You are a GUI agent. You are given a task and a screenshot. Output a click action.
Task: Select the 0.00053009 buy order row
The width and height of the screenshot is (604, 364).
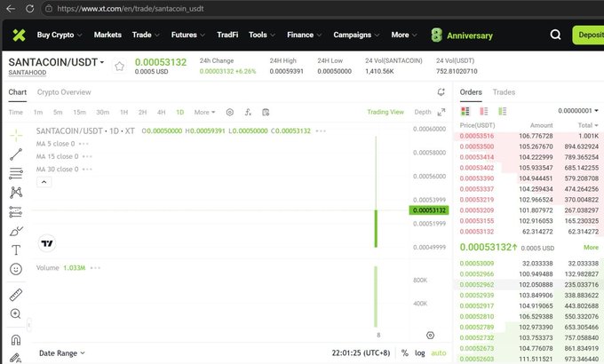tap(528, 264)
